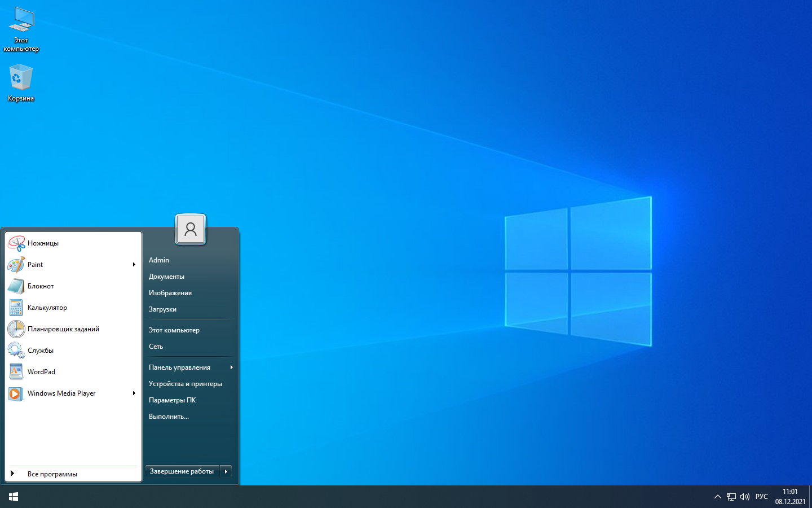Screen dimensions: 812x508
Task: Launch Службы from the start menu
Action: pos(41,351)
